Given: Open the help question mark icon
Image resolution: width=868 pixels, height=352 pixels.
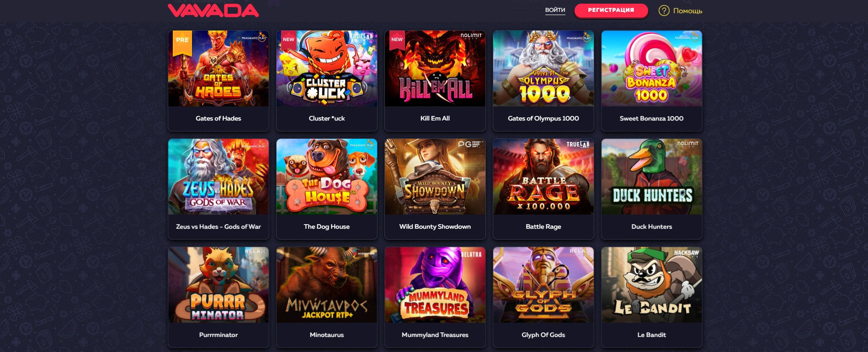Looking at the screenshot, I should [664, 11].
